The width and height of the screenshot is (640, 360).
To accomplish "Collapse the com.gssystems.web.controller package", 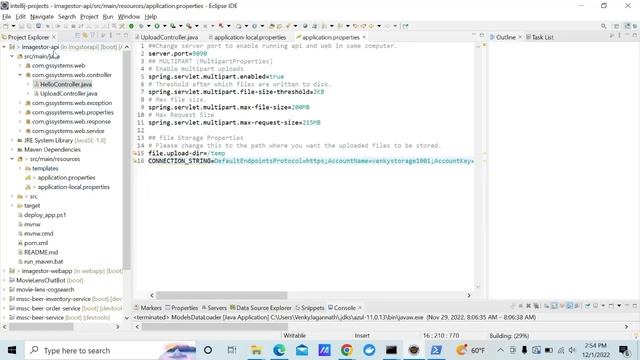I will click(20, 75).
